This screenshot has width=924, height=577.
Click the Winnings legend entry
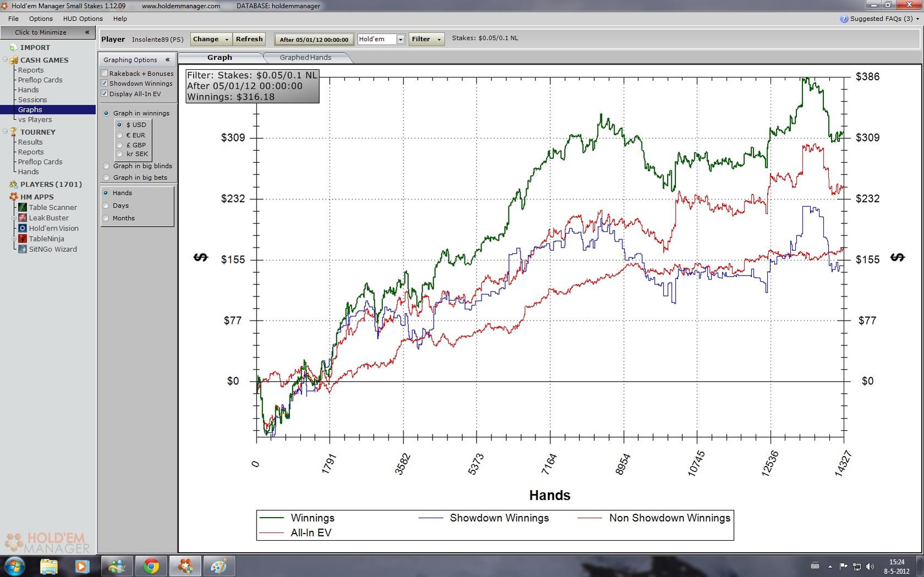point(297,518)
